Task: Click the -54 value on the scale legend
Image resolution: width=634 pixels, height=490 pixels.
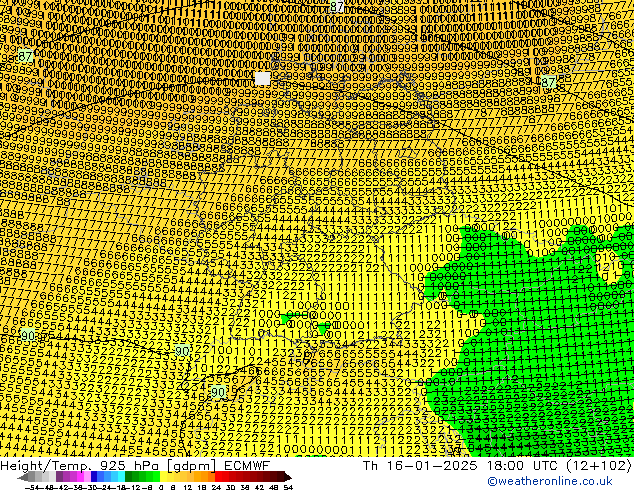Action: [x=31, y=487]
